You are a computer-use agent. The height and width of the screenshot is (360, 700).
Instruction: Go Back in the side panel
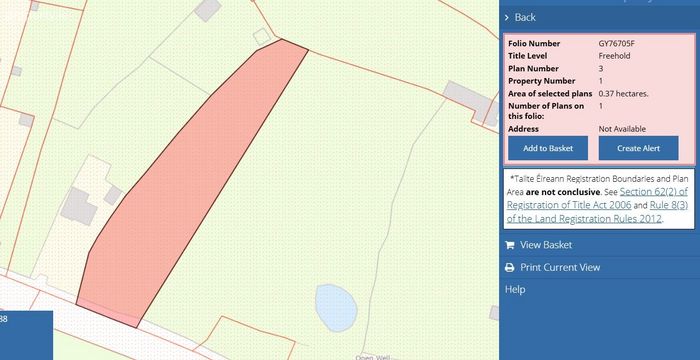(525, 17)
